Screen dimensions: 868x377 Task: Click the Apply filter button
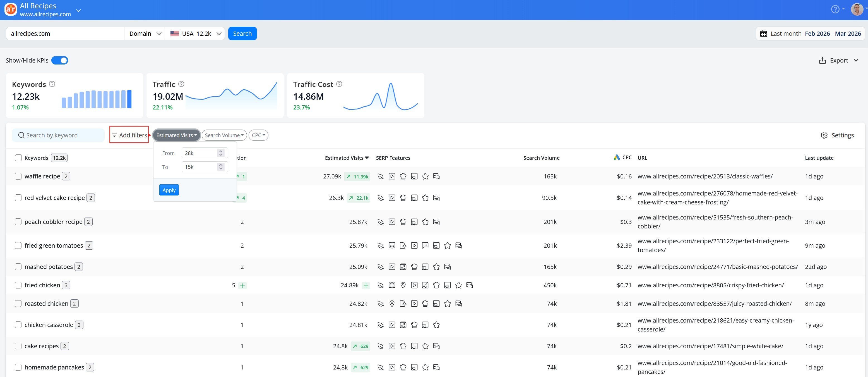tap(169, 190)
